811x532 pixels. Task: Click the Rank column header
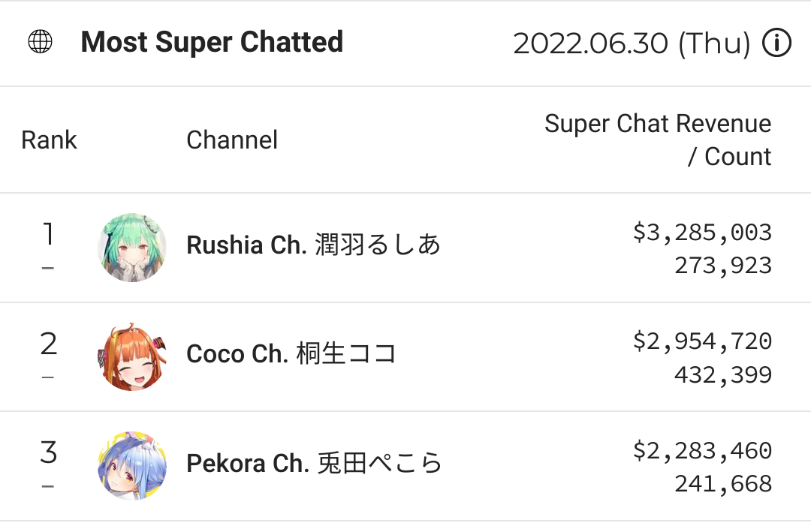pos(49,140)
